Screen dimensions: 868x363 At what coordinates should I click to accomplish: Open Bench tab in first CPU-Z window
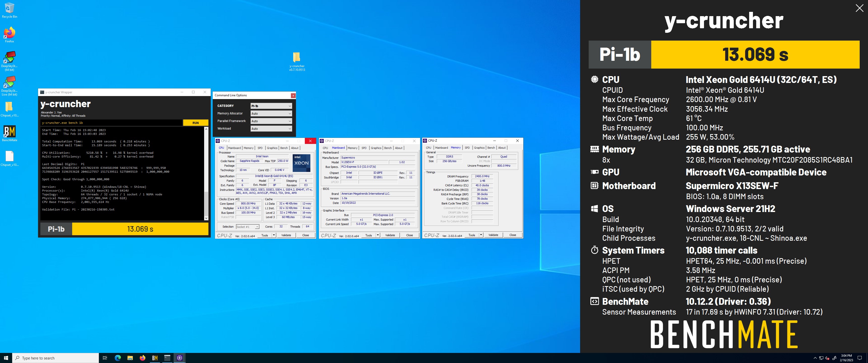pyautogui.click(x=284, y=148)
